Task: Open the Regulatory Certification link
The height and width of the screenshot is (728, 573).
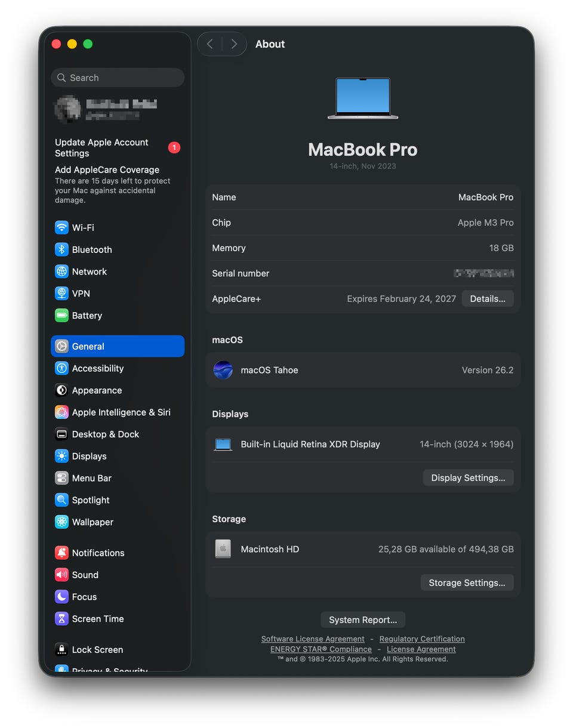Action: 422,638
